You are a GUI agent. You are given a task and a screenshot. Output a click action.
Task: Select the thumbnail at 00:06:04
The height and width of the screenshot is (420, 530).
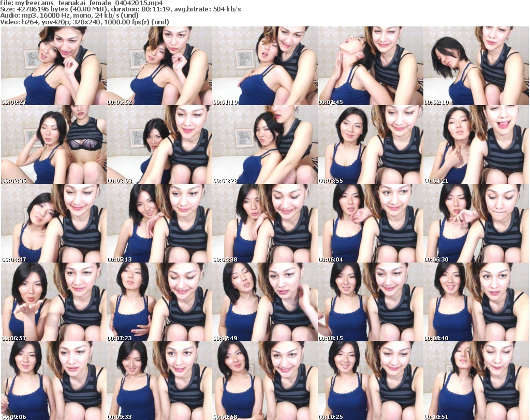(x=371, y=224)
